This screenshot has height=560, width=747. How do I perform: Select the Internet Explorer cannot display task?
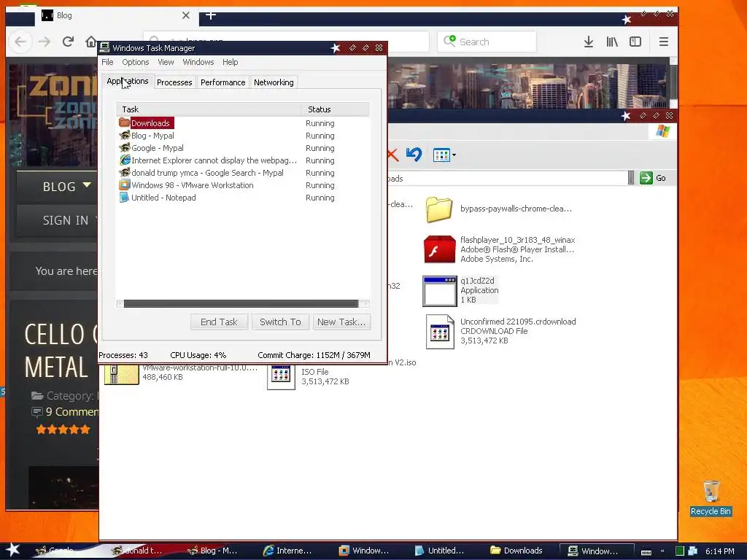[243, 160]
